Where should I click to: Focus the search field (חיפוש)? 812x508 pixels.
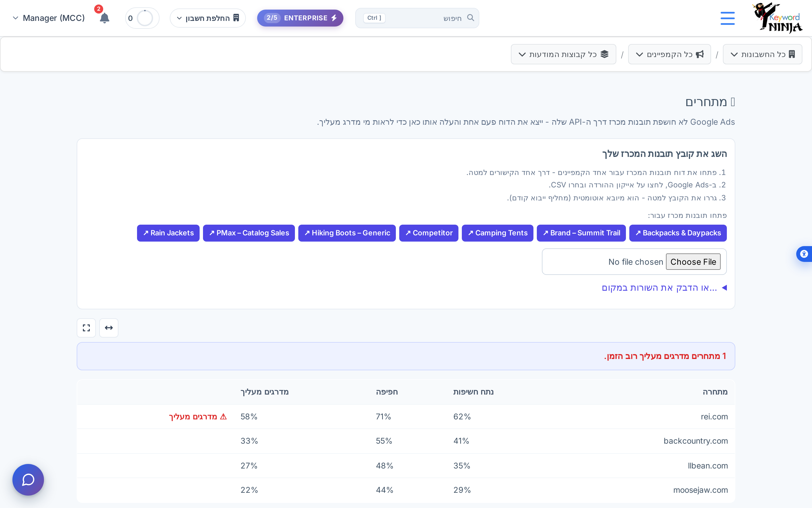pyautogui.click(x=417, y=18)
